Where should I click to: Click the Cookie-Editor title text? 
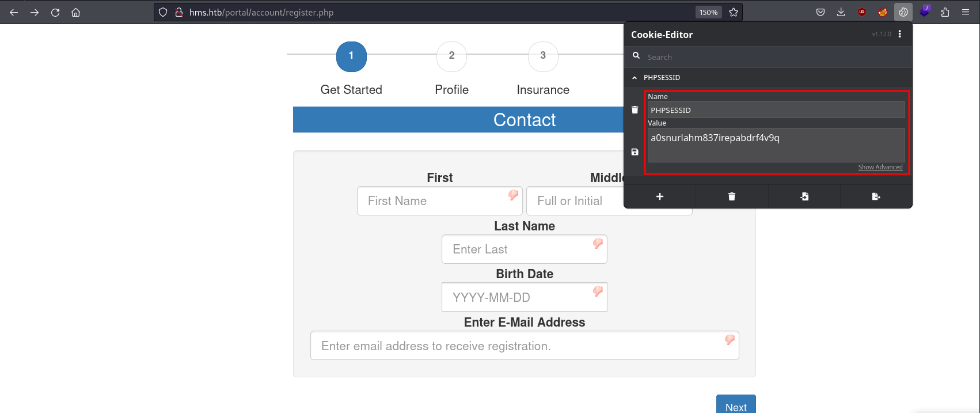[662, 35]
